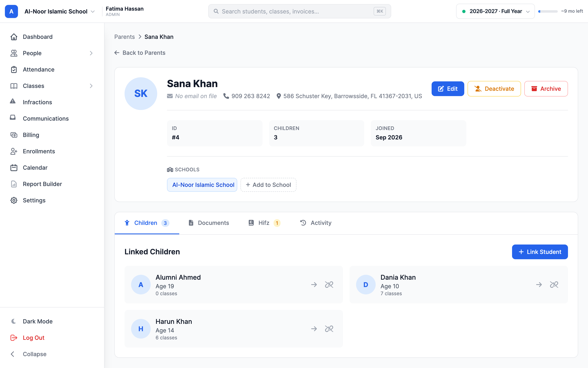Open Alumni Ahmed's profile arrow
Viewport: 588px width, 368px height.
pyautogui.click(x=314, y=285)
